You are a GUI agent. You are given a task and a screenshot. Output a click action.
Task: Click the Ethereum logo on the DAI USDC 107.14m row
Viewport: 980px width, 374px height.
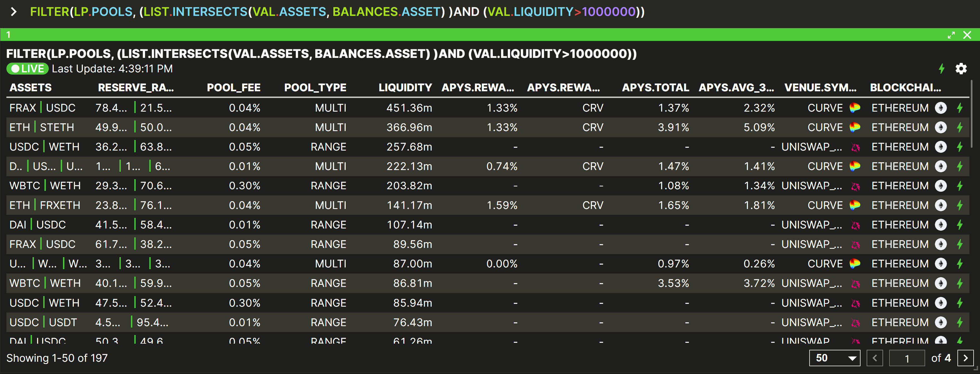coord(941,225)
